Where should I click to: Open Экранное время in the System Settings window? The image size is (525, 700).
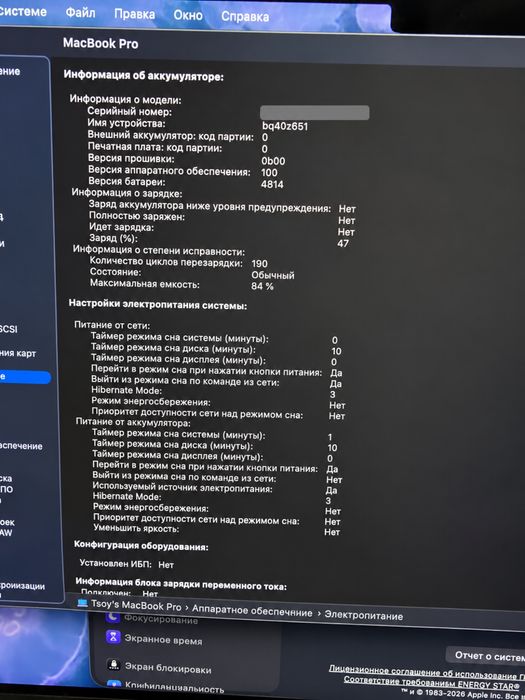click(163, 640)
